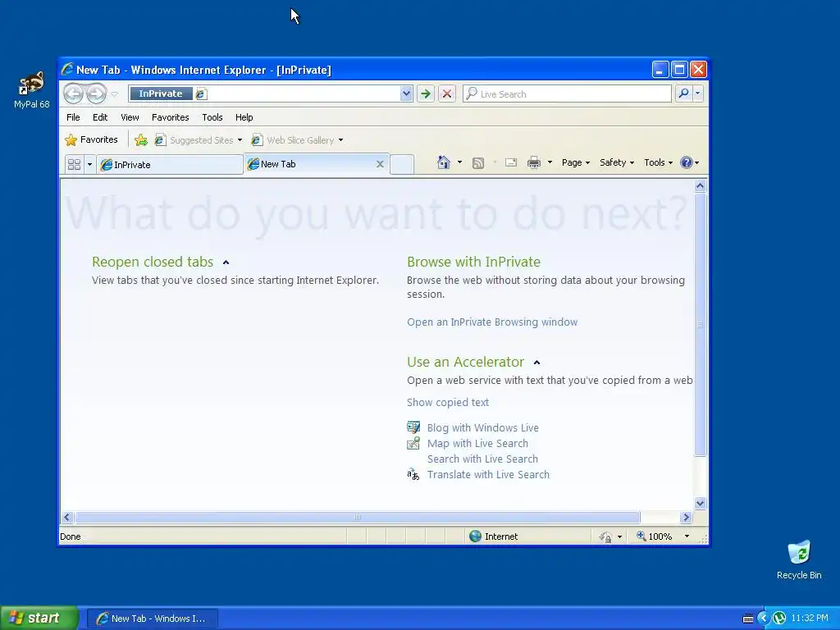Open Web Slice Gallery in favorites bar
The height and width of the screenshot is (630, 840).
pyautogui.click(x=297, y=140)
